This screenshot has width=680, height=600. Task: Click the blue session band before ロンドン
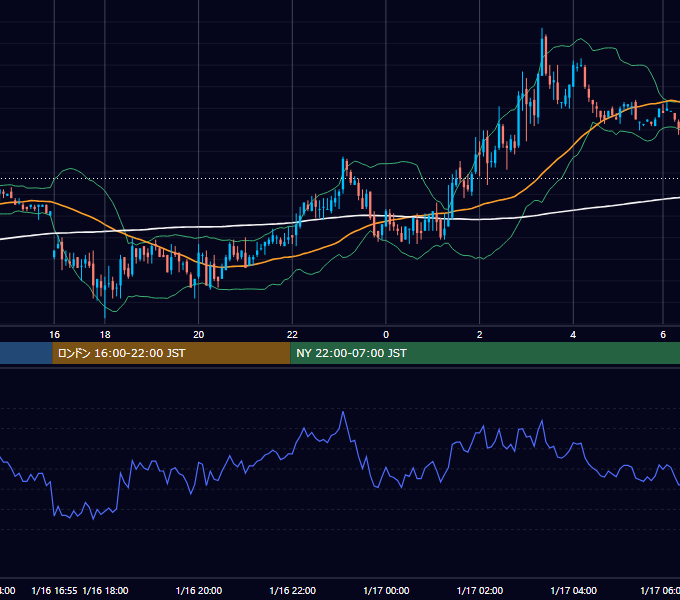pyautogui.click(x=26, y=353)
